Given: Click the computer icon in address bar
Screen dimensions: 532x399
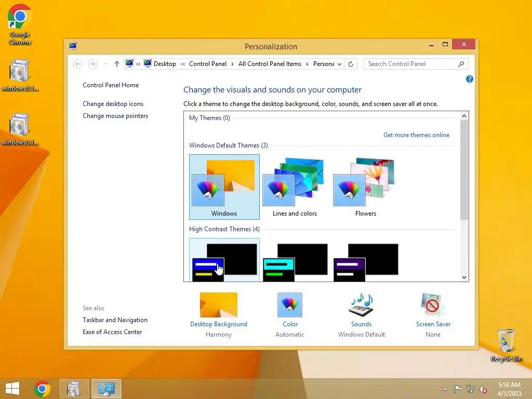Looking at the screenshot, I should click(129, 63).
